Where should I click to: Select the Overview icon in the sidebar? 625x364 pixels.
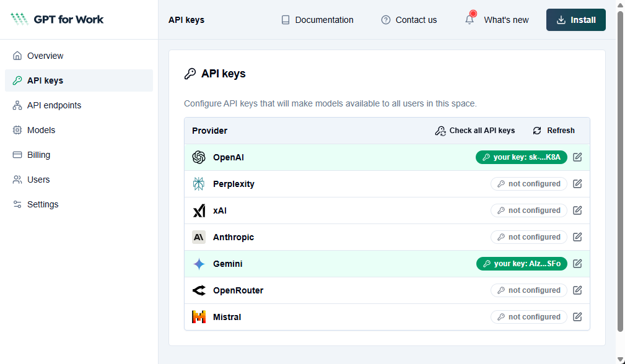pyautogui.click(x=17, y=56)
